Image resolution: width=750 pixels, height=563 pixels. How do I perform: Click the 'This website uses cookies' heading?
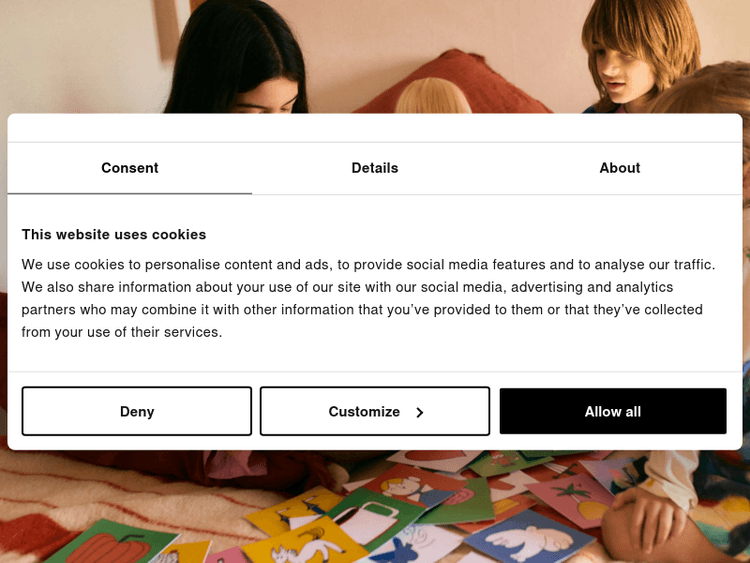(114, 234)
